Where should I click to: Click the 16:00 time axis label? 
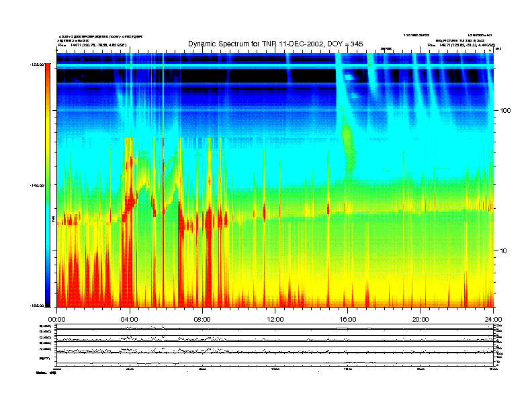[x=348, y=320]
